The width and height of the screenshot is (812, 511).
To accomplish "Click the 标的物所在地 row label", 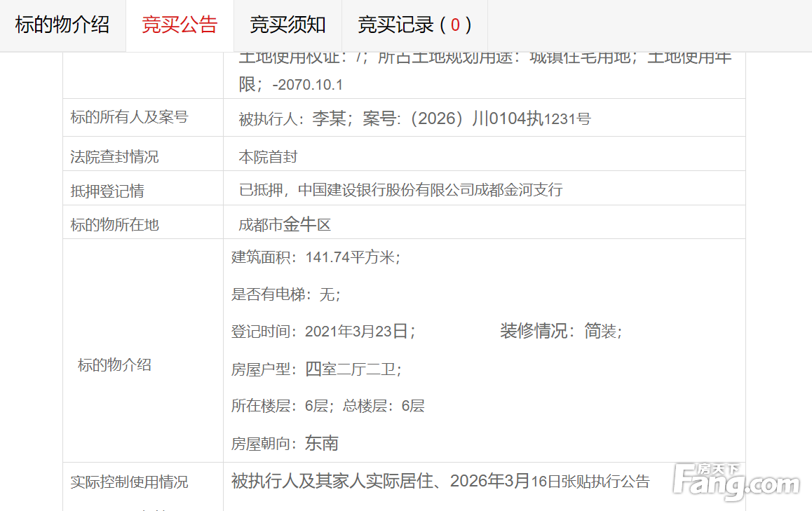I will (x=114, y=225).
